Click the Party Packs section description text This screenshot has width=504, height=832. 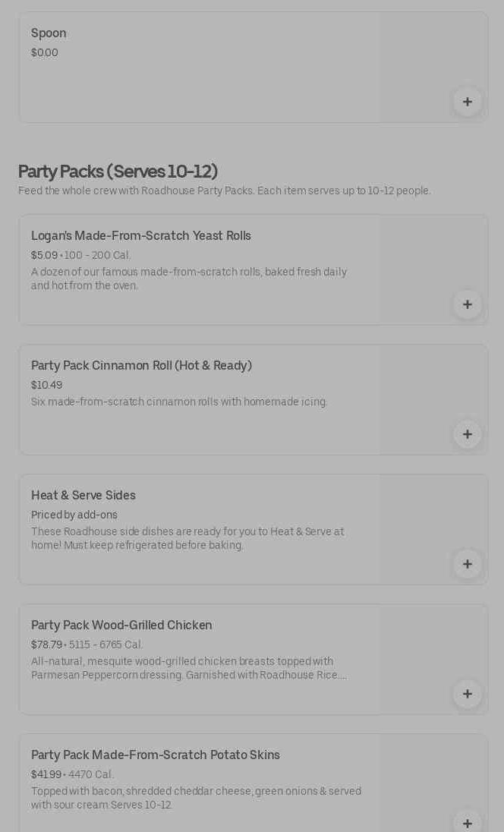tap(224, 191)
